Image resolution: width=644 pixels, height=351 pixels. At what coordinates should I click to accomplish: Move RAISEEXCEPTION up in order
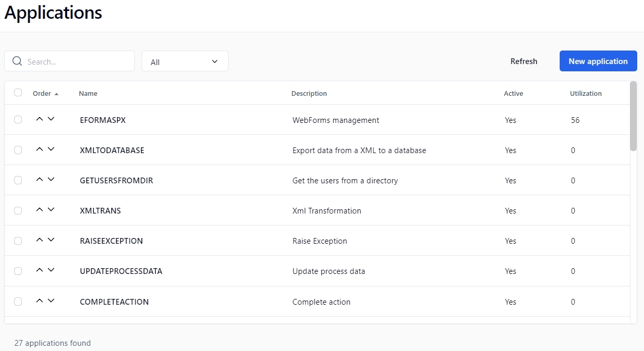[40, 240]
